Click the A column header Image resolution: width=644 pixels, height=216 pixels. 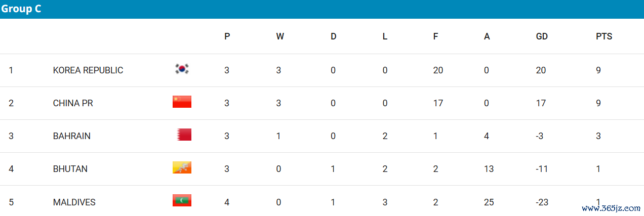point(487,36)
